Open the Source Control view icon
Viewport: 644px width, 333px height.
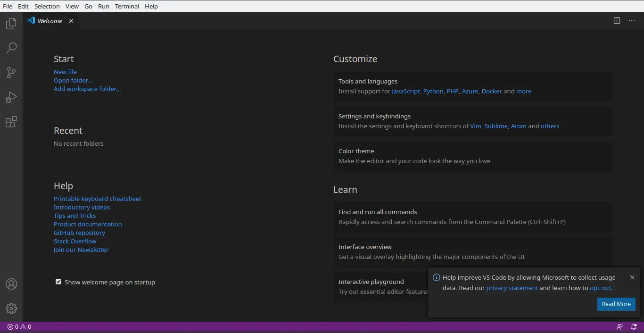[x=11, y=73]
